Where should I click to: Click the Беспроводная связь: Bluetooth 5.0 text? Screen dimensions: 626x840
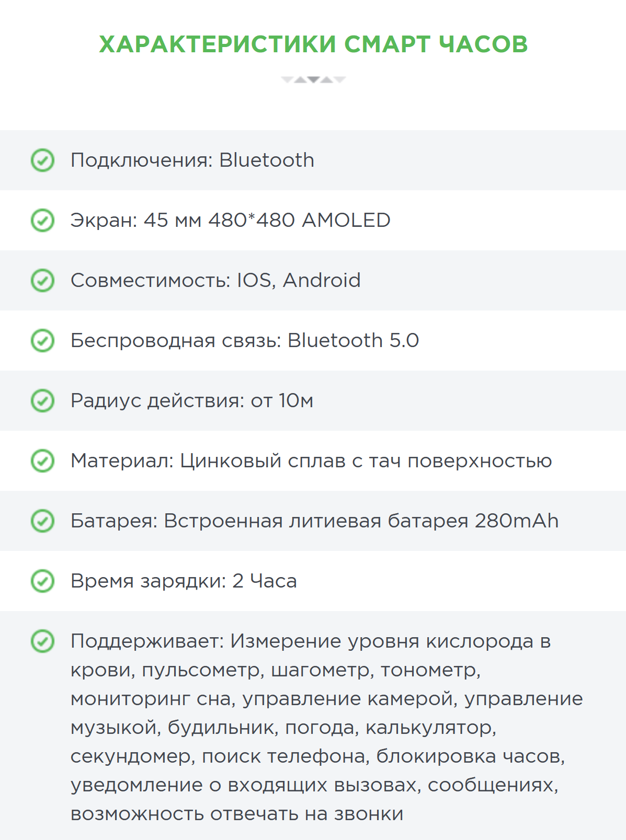tap(245, 340)
